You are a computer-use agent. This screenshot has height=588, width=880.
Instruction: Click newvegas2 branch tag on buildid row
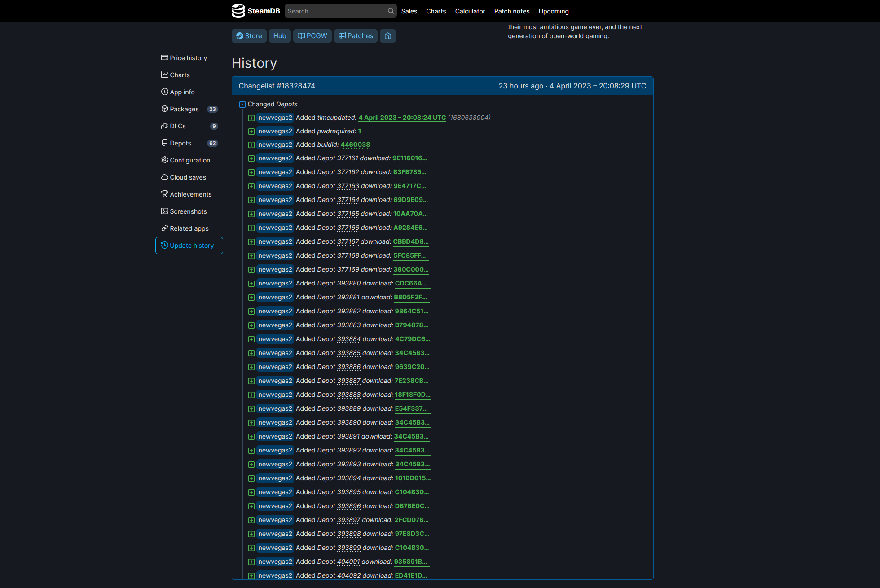pyautogui.click(x=275, y=145)
